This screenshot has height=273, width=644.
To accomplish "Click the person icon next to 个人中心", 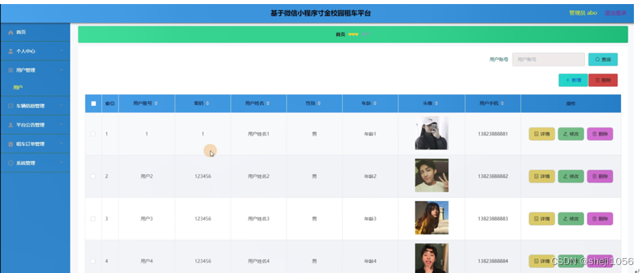I will 10,51.
